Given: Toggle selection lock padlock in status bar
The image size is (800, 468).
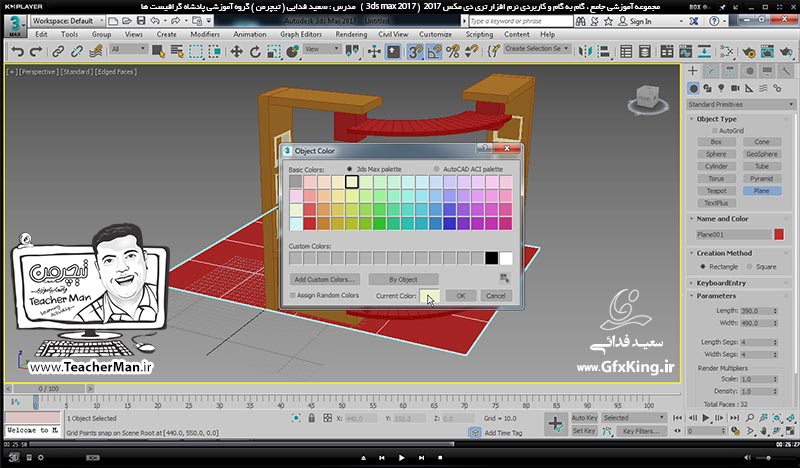Looking at the screenshot, I should point(311,418).
